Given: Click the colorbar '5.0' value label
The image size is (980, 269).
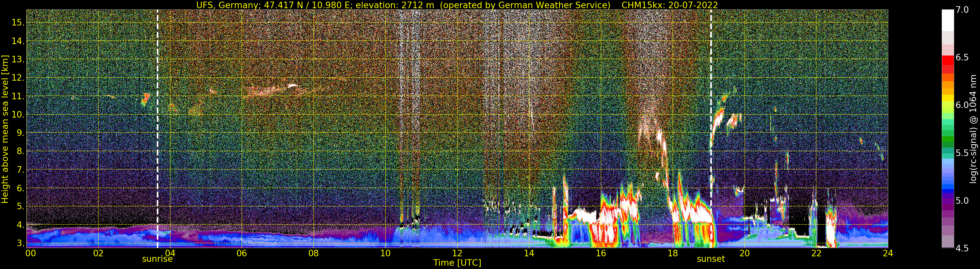Looking at the screenshot, I should 962,200.
